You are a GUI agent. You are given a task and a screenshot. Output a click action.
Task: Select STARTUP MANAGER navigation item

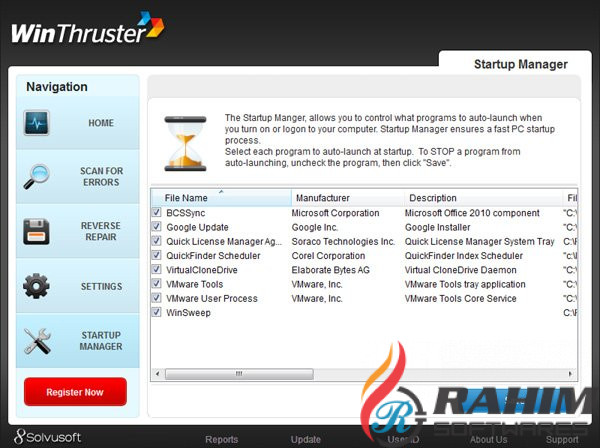point(78,341)
